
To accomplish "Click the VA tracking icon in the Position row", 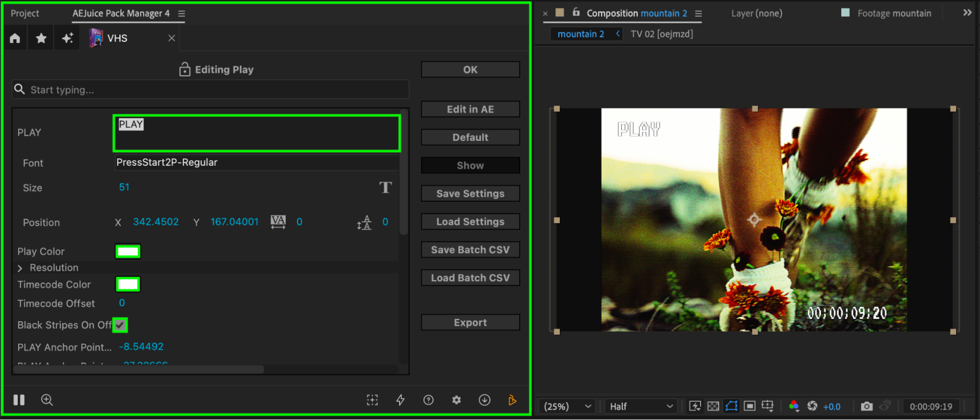I will pos(278,222).
